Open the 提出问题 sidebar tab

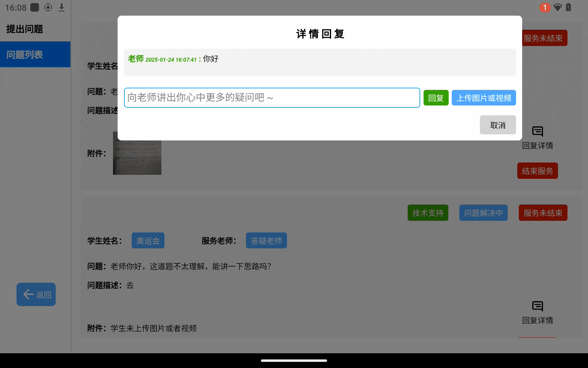pos(25,29)
